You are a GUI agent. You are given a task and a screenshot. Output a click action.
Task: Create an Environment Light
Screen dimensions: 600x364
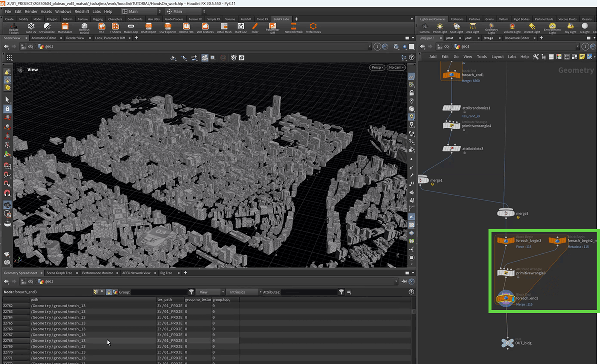pos(552,27)
